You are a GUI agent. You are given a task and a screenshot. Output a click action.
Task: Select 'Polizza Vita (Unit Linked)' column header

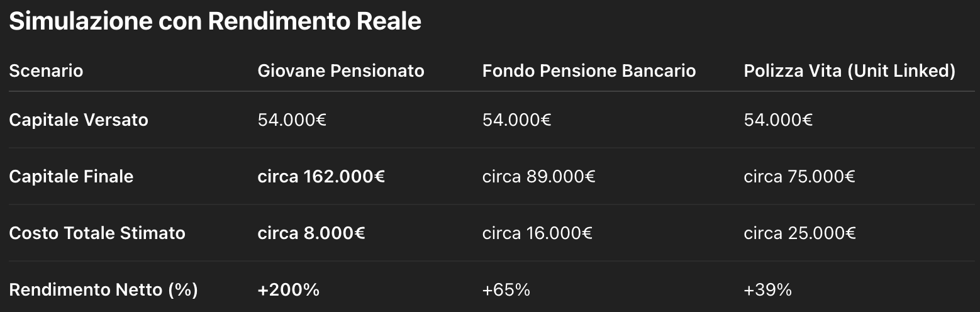tap(850, 71)
